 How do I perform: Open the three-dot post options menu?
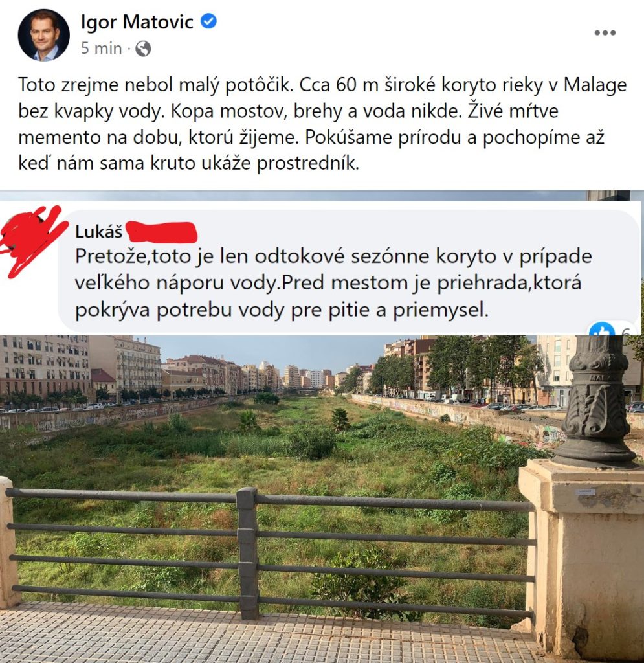[x=605, y=32]
